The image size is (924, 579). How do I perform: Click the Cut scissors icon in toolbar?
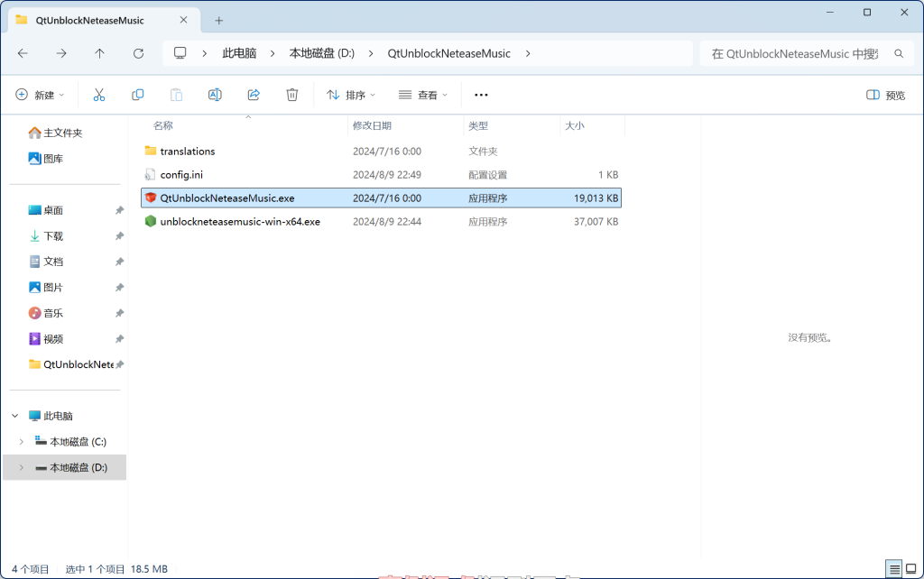(99, 95)
